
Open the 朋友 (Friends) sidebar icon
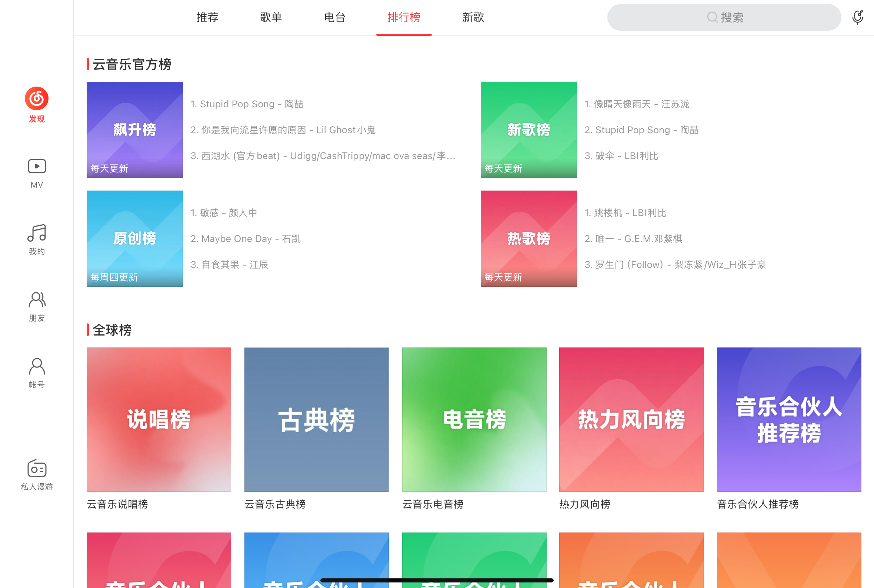point(37,300)
